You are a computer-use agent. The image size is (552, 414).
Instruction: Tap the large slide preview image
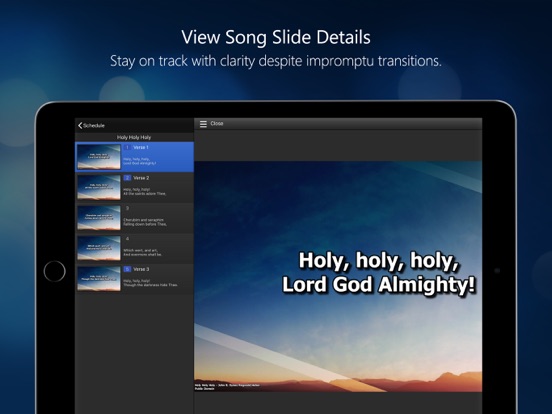[x=338, y=276]
